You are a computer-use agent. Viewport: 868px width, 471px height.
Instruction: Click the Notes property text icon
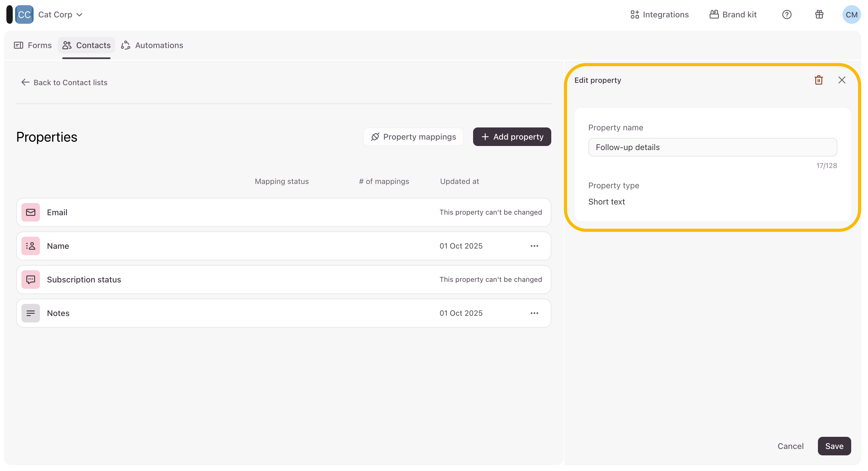[31, 313]
